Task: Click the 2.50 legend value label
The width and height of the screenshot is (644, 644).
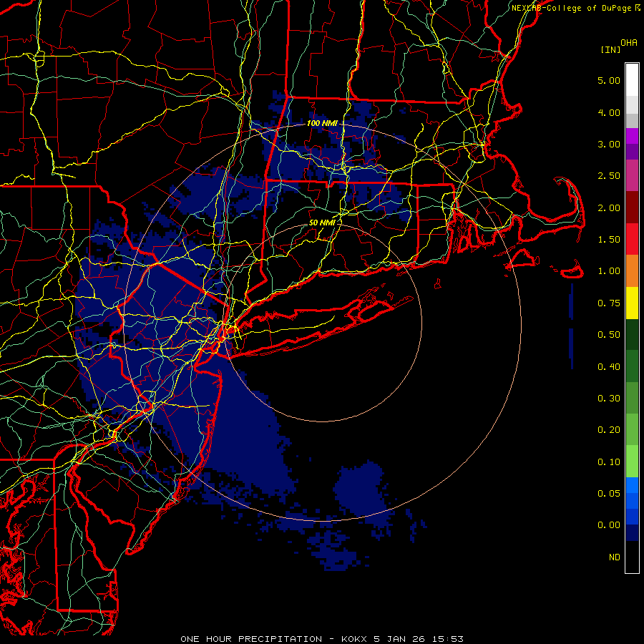Action: [609, 175]
